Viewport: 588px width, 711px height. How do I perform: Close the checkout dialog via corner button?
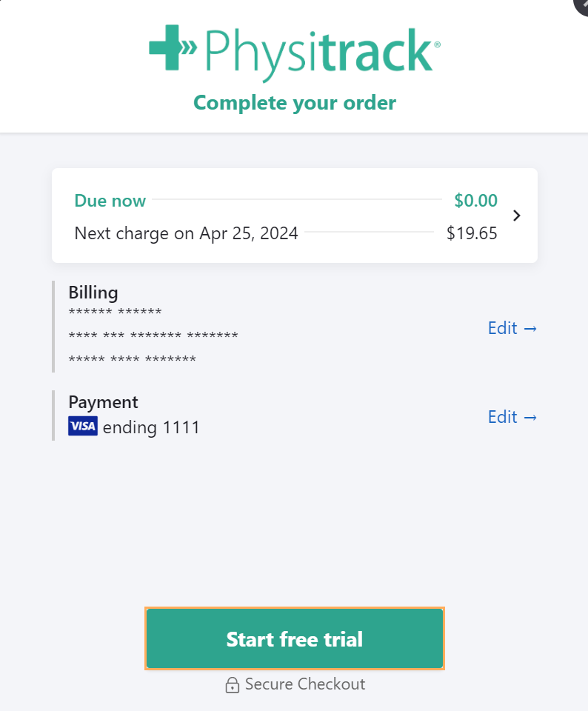[x=581, y=5]
